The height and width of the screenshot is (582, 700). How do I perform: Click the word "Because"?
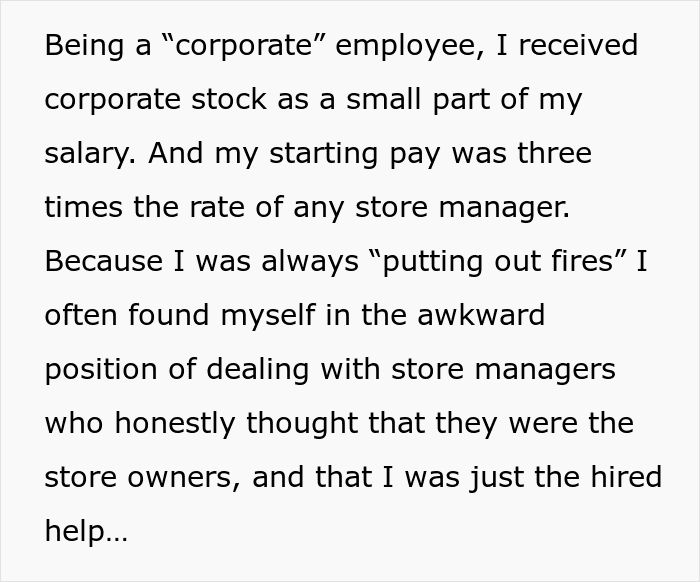coord(104,262)
